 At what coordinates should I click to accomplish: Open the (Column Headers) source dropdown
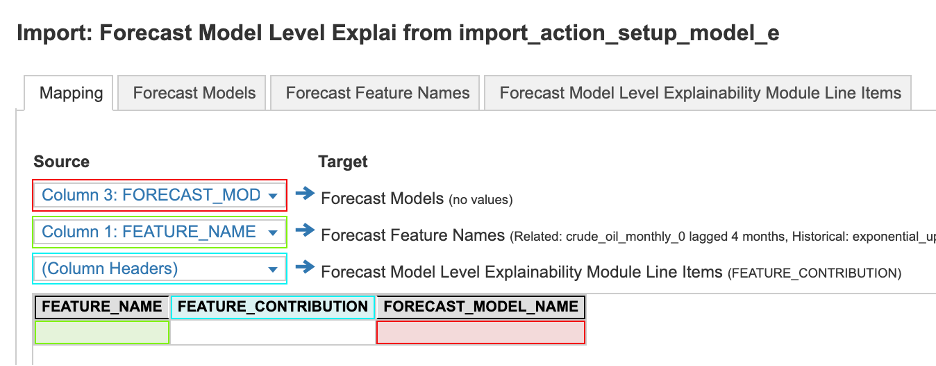pyautogui.click(x=159, y=269)
